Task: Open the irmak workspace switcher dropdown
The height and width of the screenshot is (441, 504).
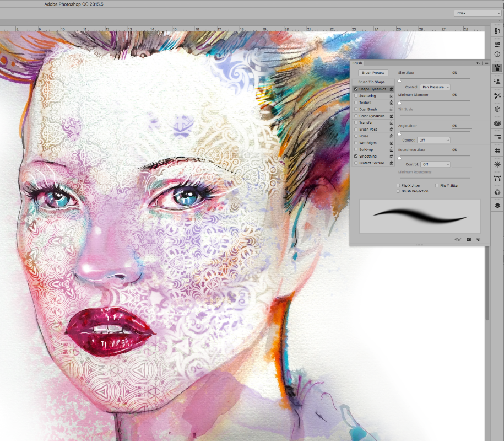Action: click(478, 13)
